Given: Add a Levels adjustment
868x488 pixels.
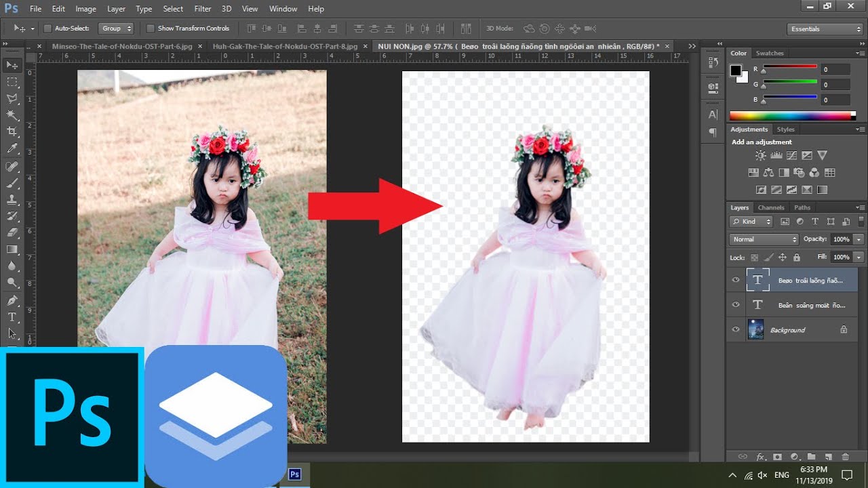Looking at the screenshot, I should [776, 155].
